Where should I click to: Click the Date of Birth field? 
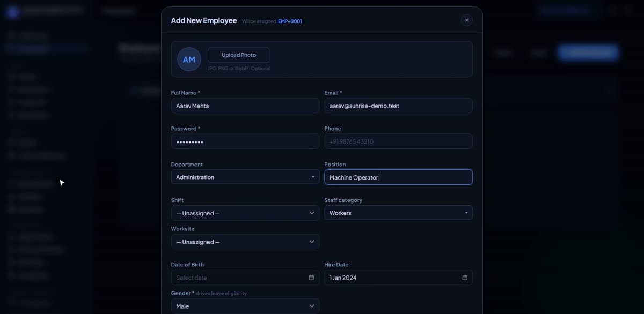pyautogui.click(x=245, y=278)
